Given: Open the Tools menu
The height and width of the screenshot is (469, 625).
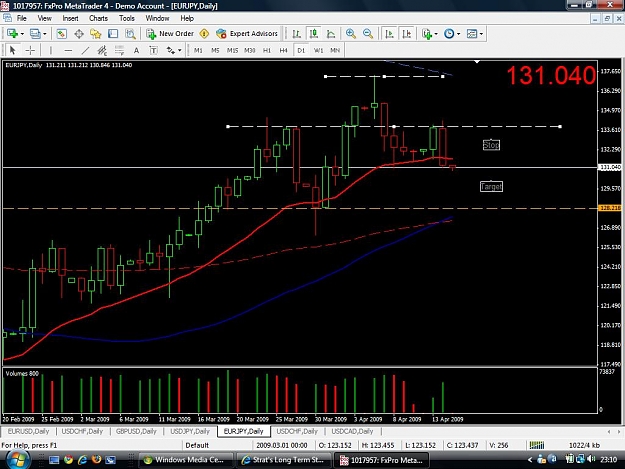Looking at the screenshot, I should (x=127, y=18).
